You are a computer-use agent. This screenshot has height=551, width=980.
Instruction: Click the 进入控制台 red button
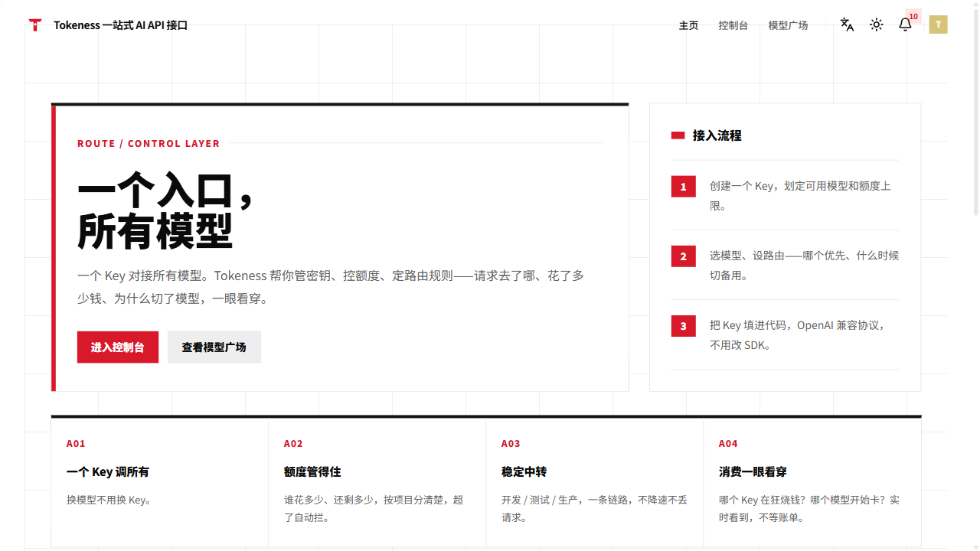tap(118, 347)
